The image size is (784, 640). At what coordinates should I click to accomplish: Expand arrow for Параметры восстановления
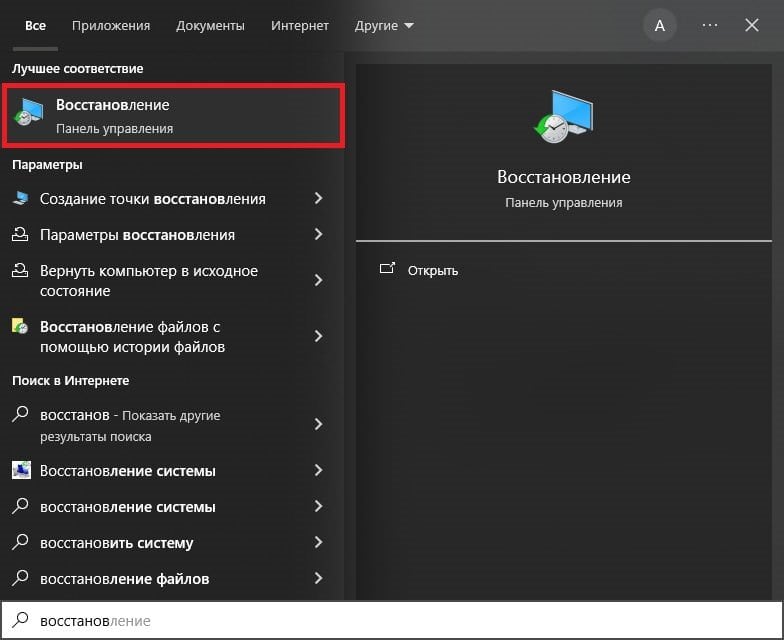coord(318,234)
